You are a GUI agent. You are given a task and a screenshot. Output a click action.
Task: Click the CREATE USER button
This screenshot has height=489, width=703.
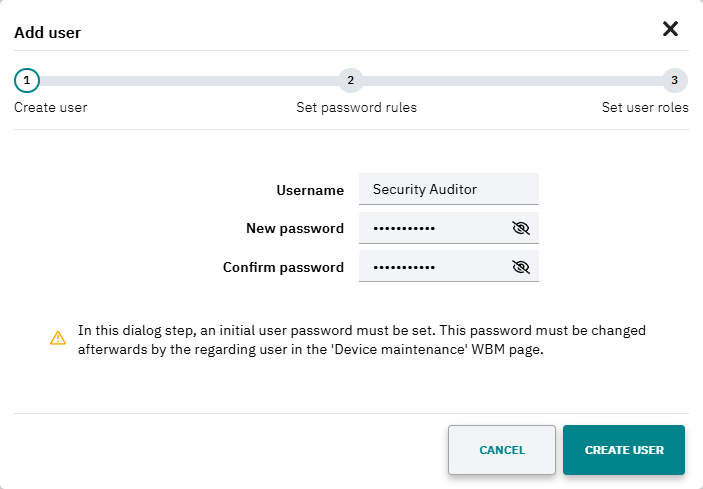pos(624,450)
